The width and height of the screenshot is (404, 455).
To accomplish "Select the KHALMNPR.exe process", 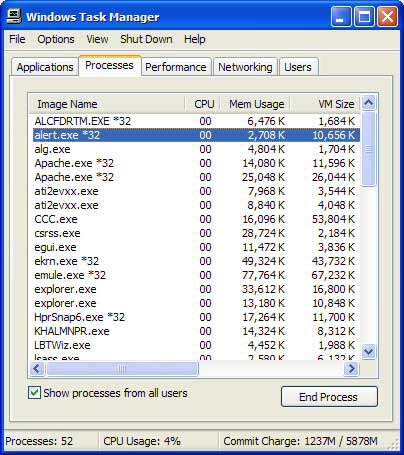I will (x=196, y=331).
